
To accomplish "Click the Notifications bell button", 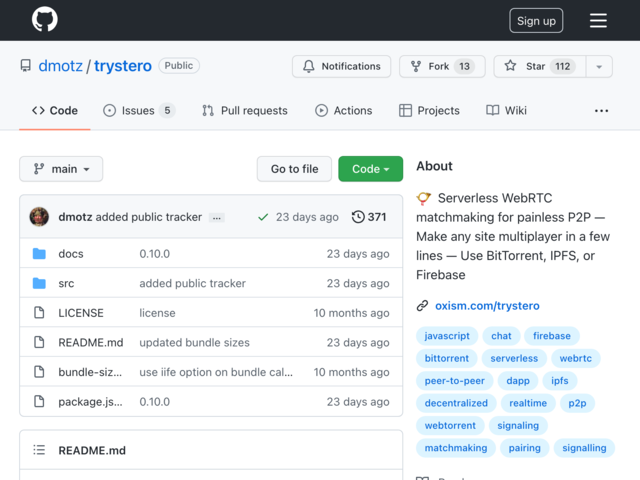I will [x=341, y=66].
